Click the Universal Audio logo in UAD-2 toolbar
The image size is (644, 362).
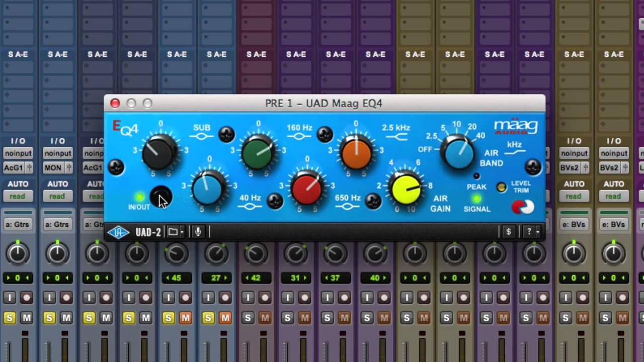click(118, 232)
